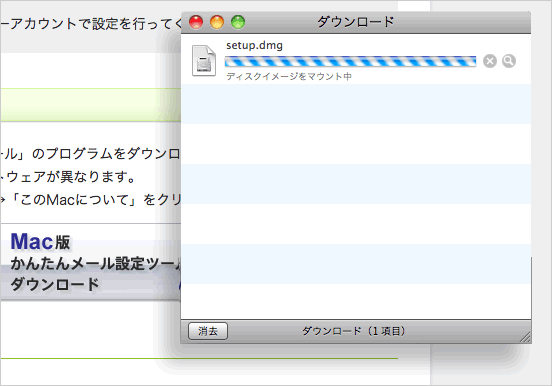Click the setup.dmg file name
552x386 pixels.
click(254, 45)
